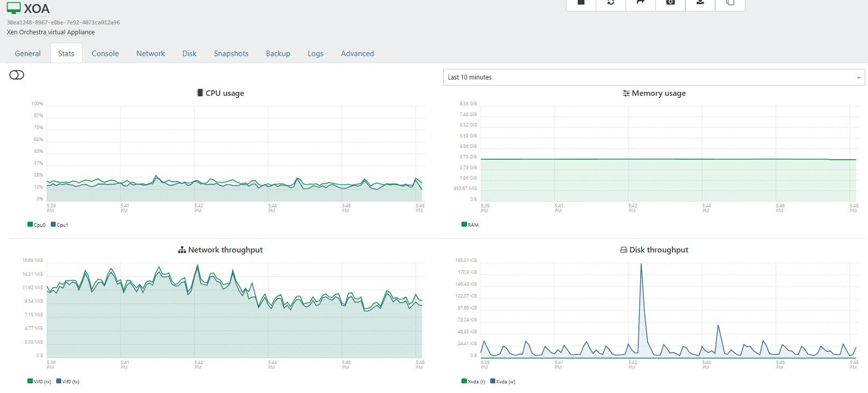This screenshot has height=393, width=868.
Task: Click the drive icon beside Disk throughput
Action: [624, 250]
